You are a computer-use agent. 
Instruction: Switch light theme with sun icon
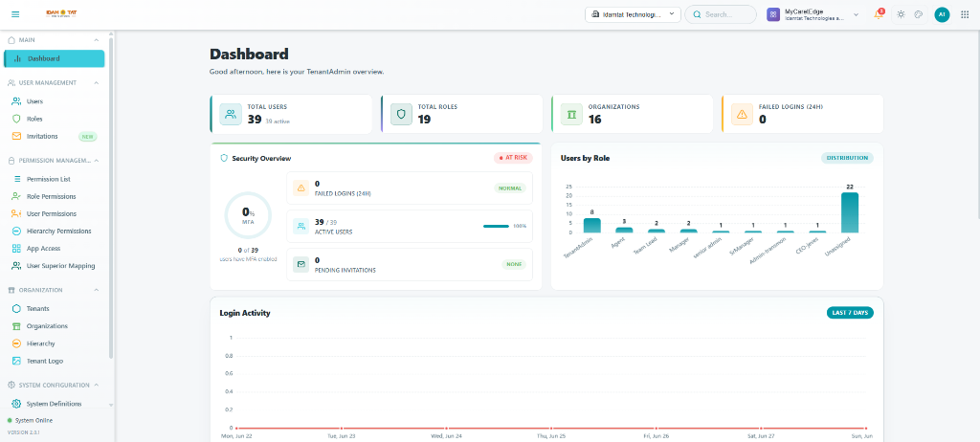901,14
